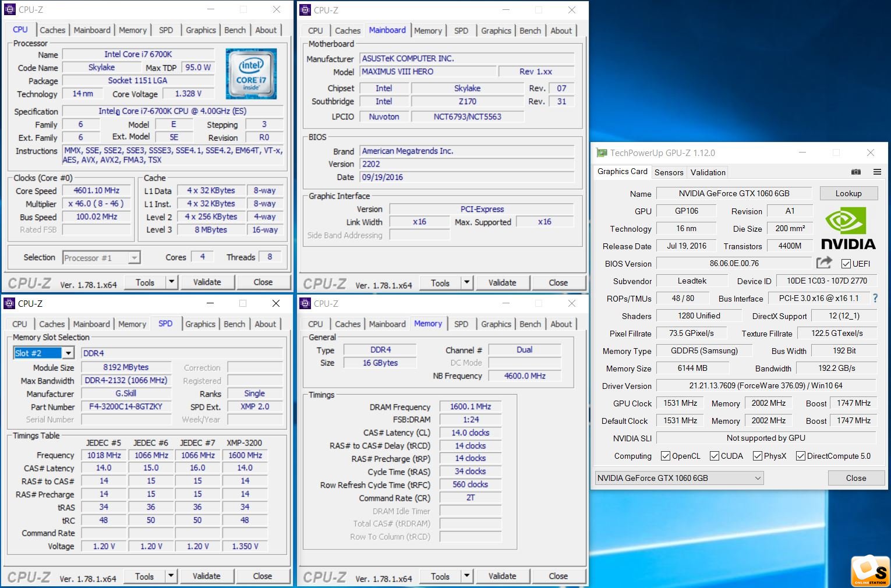Click the DRAM Frequency field 1600.1 MHz
The width and height of the screenshot is (891, 588).
tap(471, 406)
